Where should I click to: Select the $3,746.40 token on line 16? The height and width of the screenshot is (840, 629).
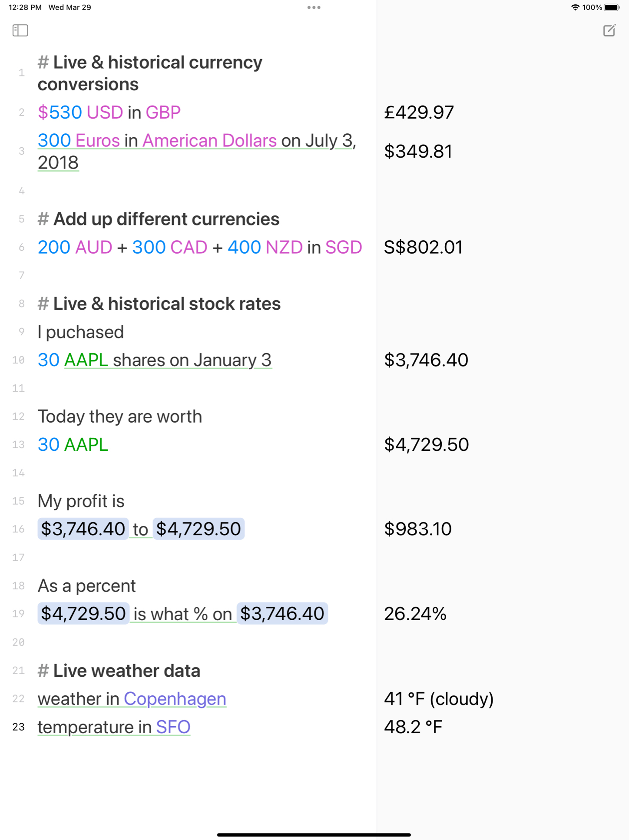coord(83,529)
